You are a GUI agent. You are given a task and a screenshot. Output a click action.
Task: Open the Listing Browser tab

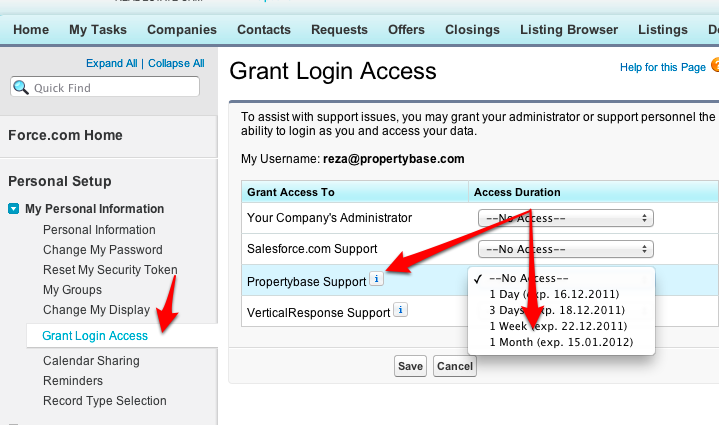569,30
